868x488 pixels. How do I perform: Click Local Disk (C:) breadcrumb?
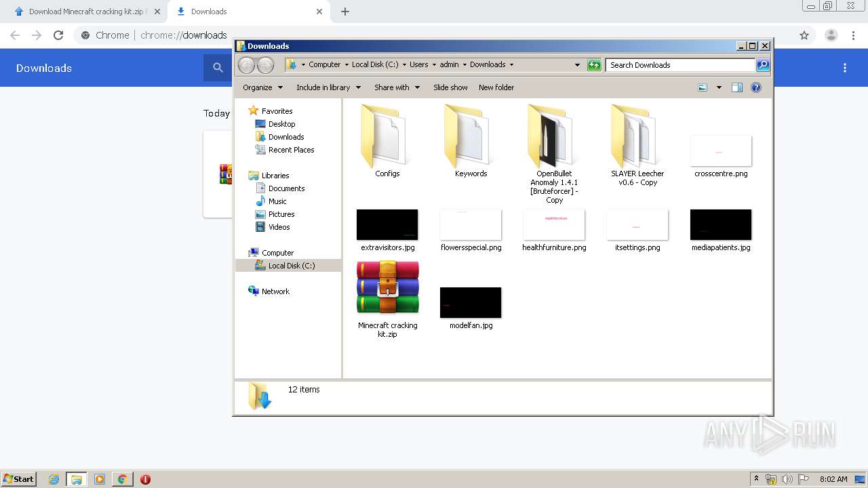(375, 64)
